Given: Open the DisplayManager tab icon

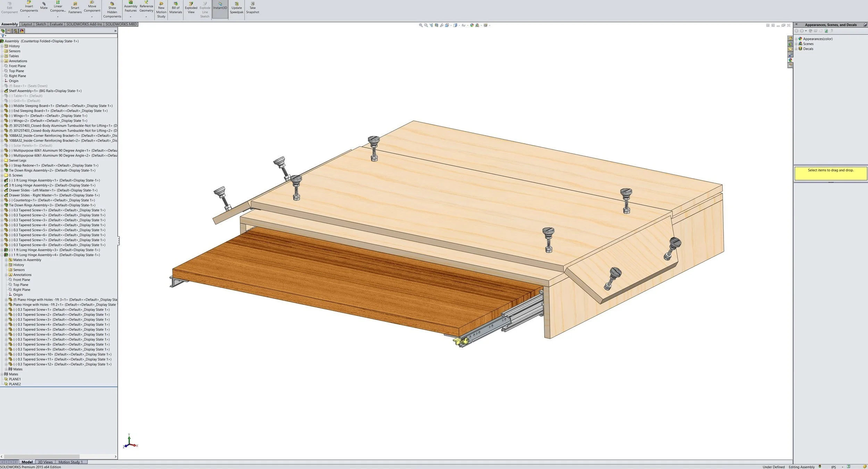Looking at the screenshot, I should (22, 31).
